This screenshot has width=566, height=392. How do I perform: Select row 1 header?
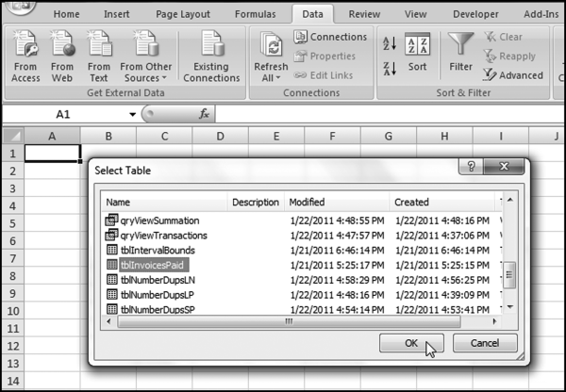pos(13,154)
